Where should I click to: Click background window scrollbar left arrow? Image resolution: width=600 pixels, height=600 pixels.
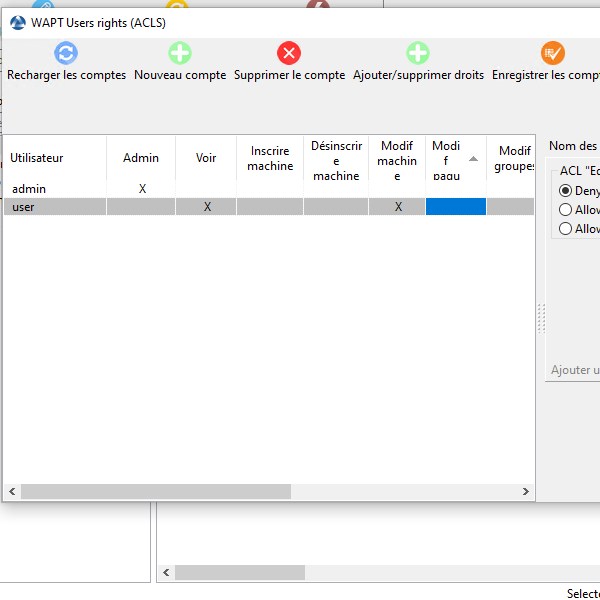point(166,572)
